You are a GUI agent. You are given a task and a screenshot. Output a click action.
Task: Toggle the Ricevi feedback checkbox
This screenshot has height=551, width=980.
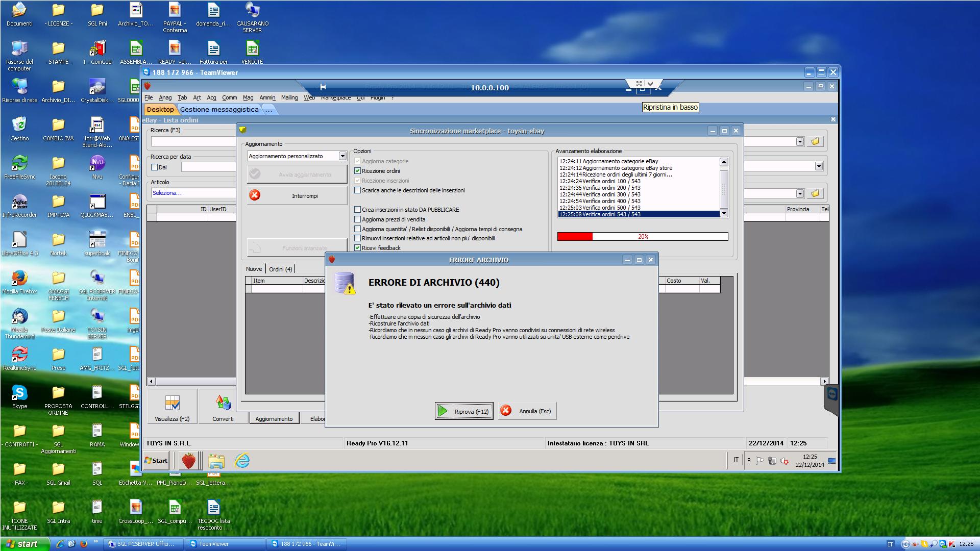pyautogui.click(x=358, y=248)
